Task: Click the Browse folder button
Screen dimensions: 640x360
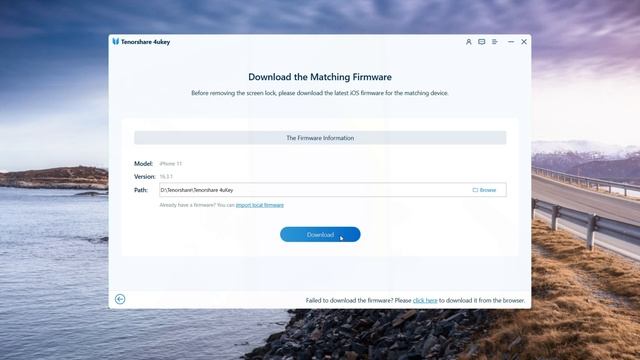Action: [x=484, y=190]
